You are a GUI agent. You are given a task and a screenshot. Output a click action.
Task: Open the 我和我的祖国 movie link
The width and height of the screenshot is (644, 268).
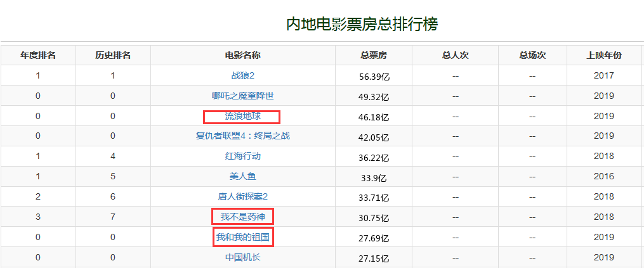click(x=243, y=237)
